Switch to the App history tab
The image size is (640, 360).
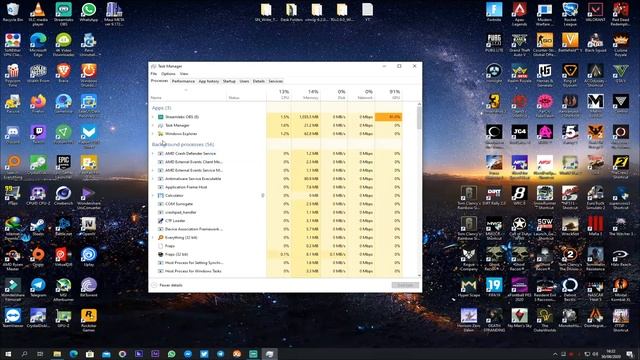[x=209, y=81]
